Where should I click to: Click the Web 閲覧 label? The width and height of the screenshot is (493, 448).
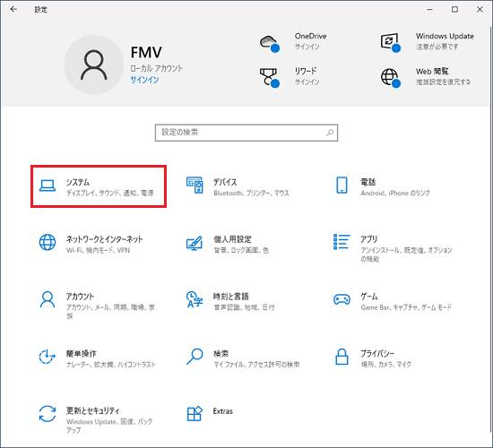coord(432,72)
